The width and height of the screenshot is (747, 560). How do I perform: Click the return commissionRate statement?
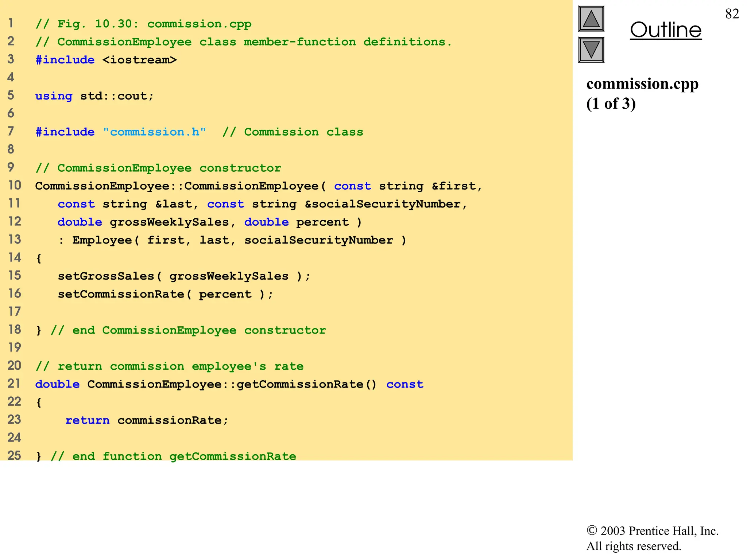click(x=147, y=420)
